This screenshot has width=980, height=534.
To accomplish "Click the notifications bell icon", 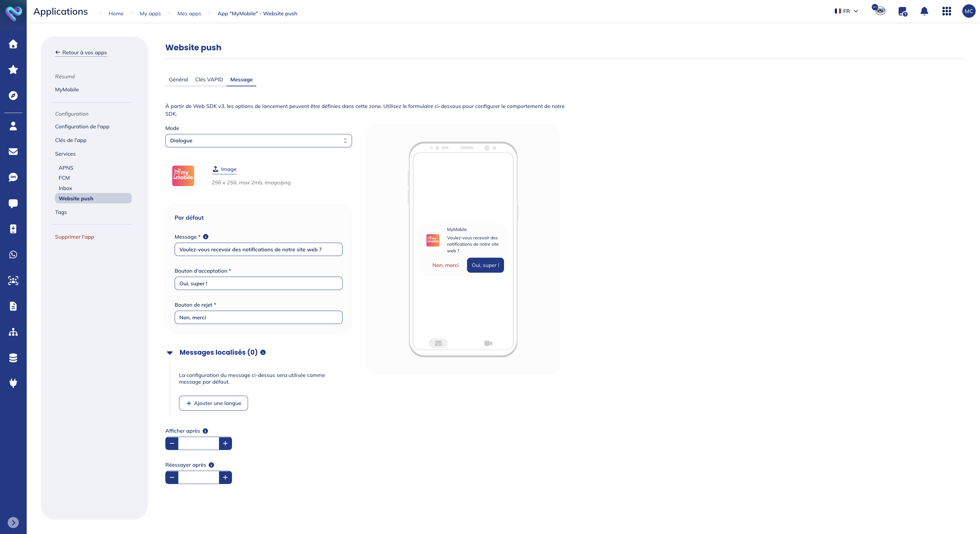I will (x=924, y=11).
